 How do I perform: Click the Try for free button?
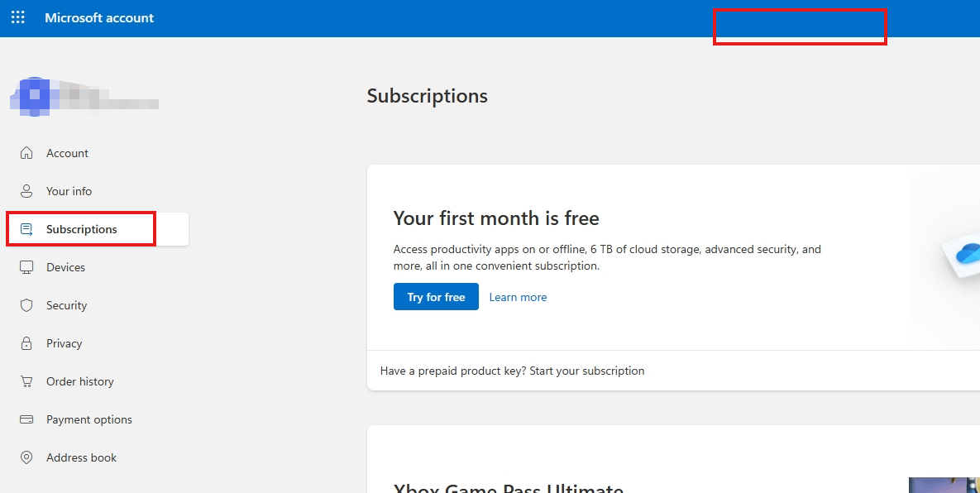pyautogui.click(x=437, y=297)
